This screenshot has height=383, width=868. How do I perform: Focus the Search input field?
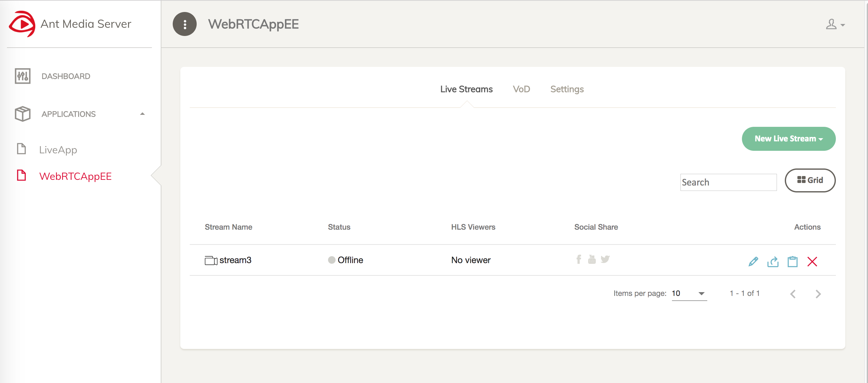728,182
